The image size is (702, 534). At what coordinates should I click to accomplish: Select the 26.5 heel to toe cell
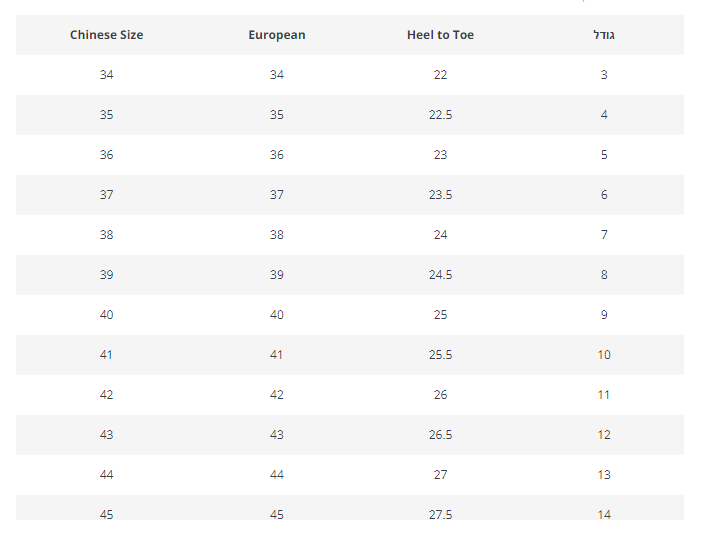point(440,435)
